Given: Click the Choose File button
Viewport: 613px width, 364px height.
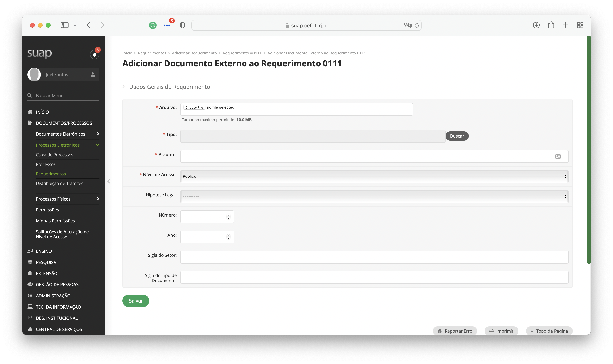Looking at the screenshot, I should (x=194, y=107).
